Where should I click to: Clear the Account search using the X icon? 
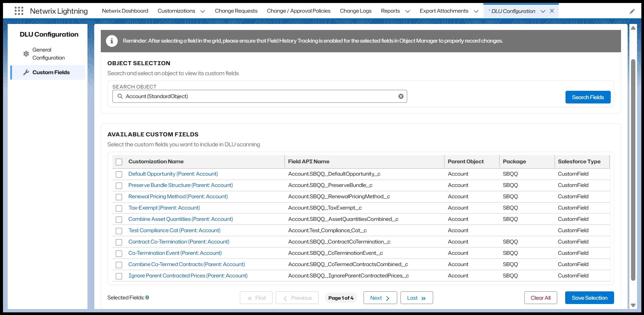pos(401,96)
